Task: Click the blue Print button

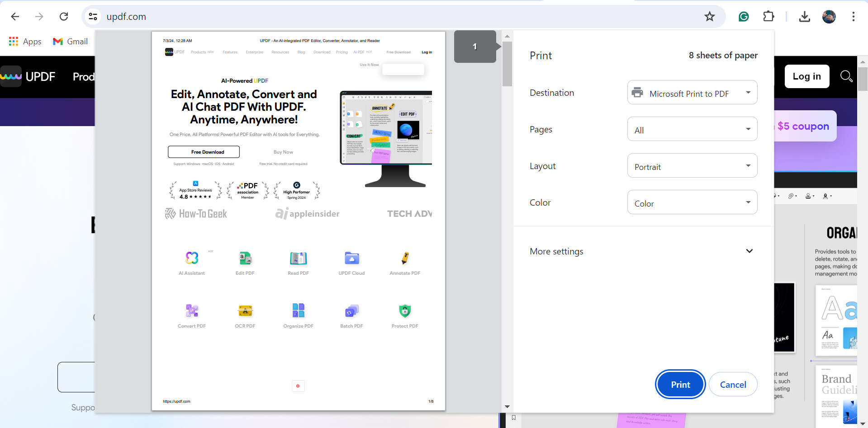Action: [x=680, y=385]
